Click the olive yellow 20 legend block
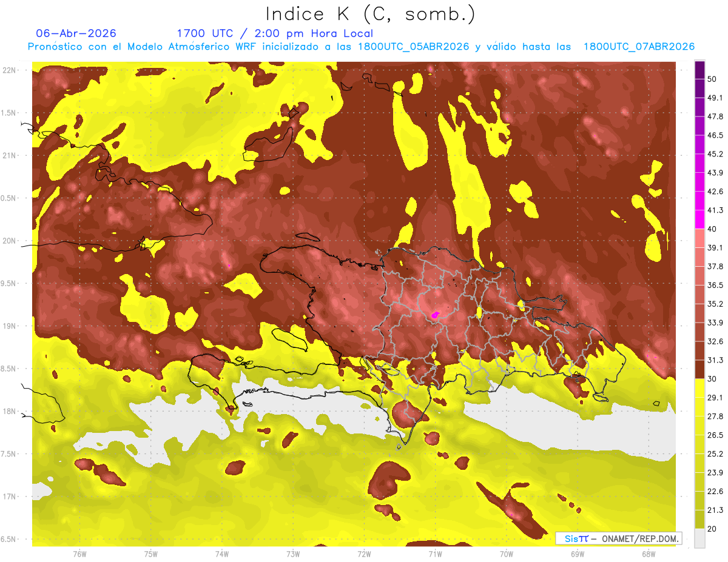Image resolution: width=728 pixels, height=562 pixels. 699,519
